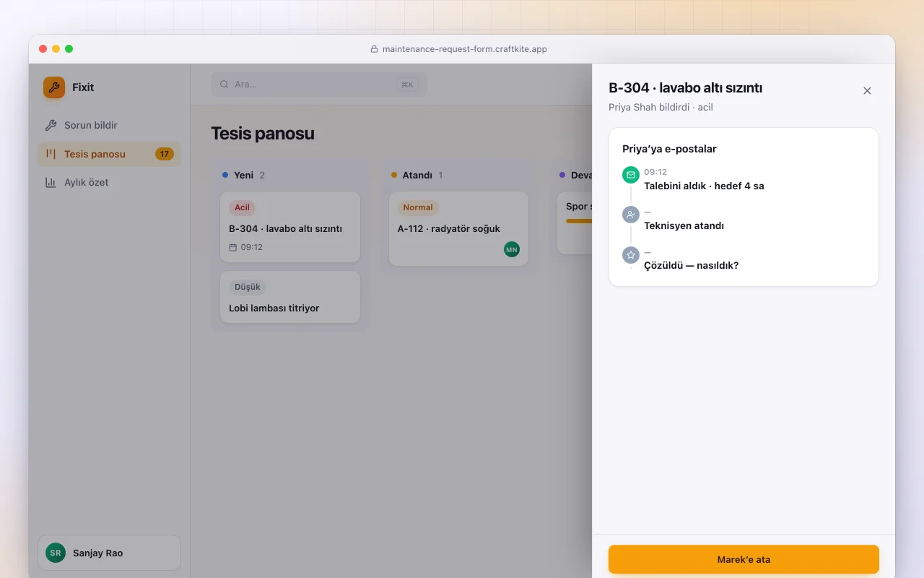Click the lock icon in address bar

click(x=374, y=49)
